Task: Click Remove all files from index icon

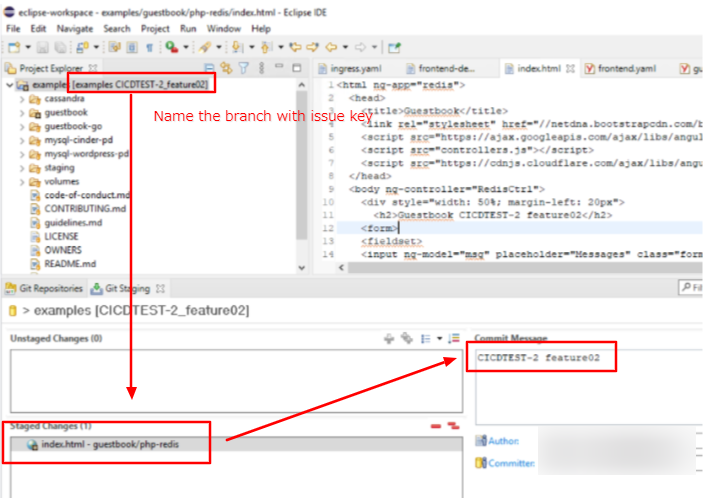Action: click(x=453, y=426)
